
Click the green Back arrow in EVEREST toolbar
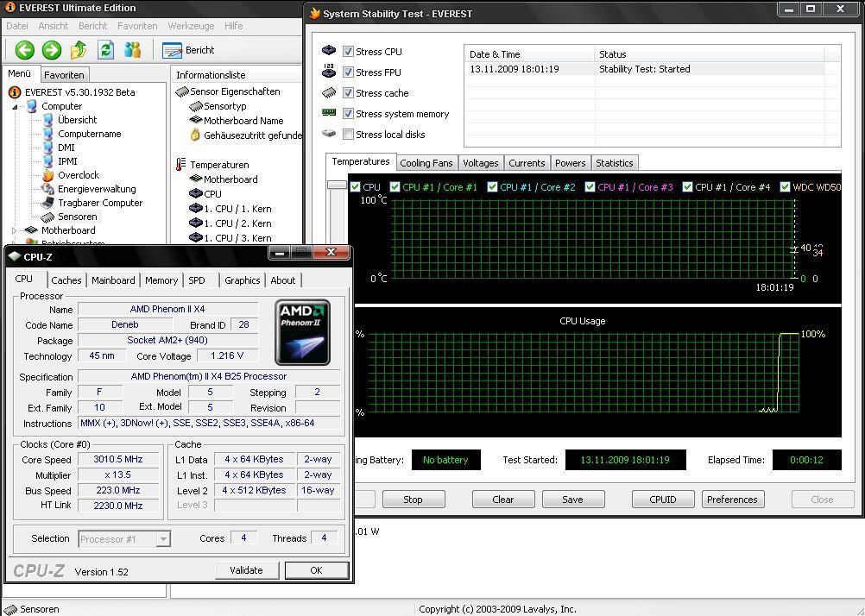click(24, 50)
